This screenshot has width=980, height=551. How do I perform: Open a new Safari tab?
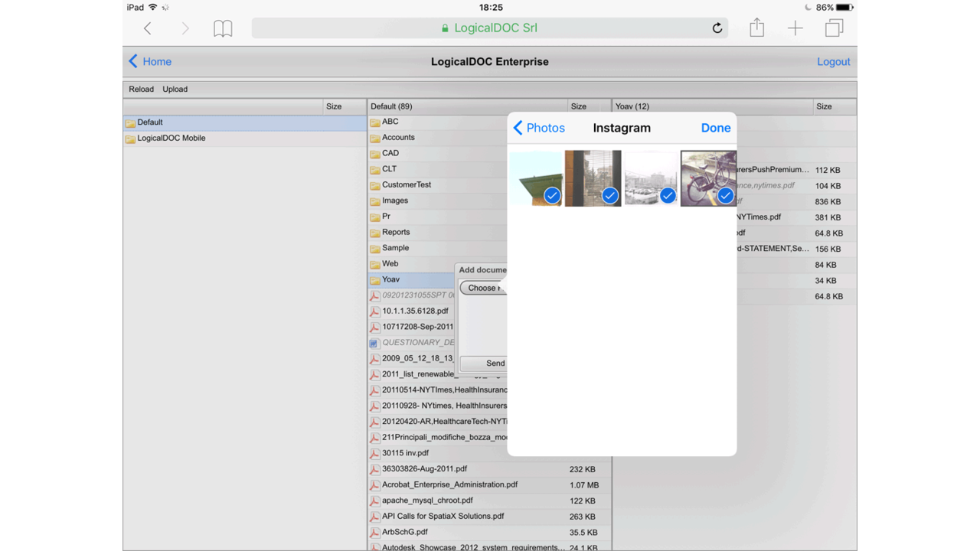point(795,28)
